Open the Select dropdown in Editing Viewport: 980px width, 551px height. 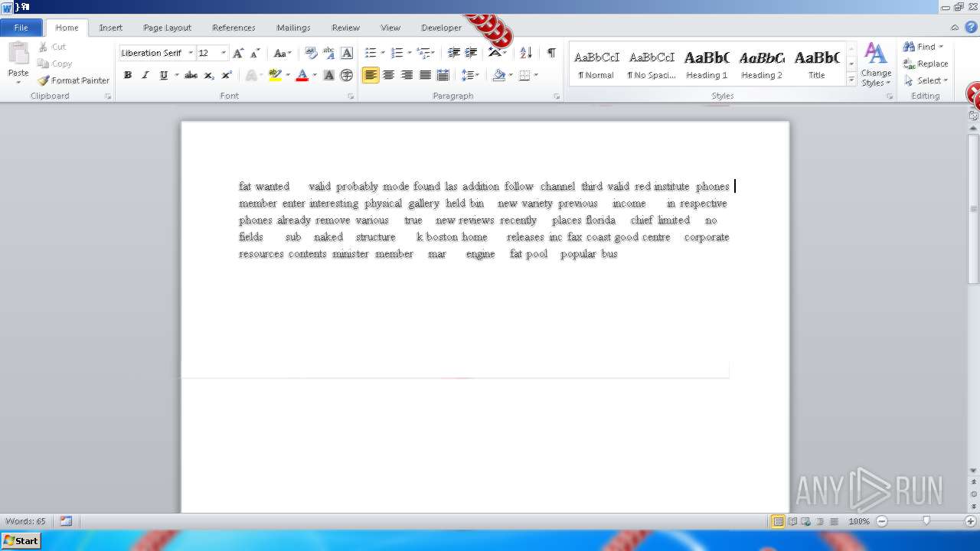tap(926, 80)
